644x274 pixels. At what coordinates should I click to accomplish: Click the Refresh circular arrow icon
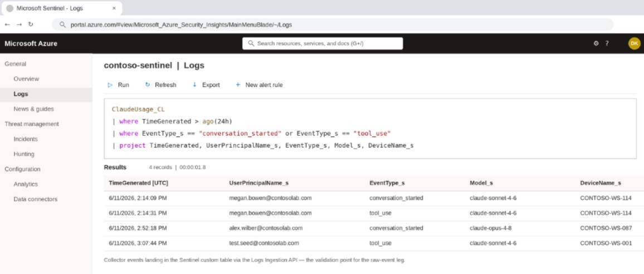[148, 85]
